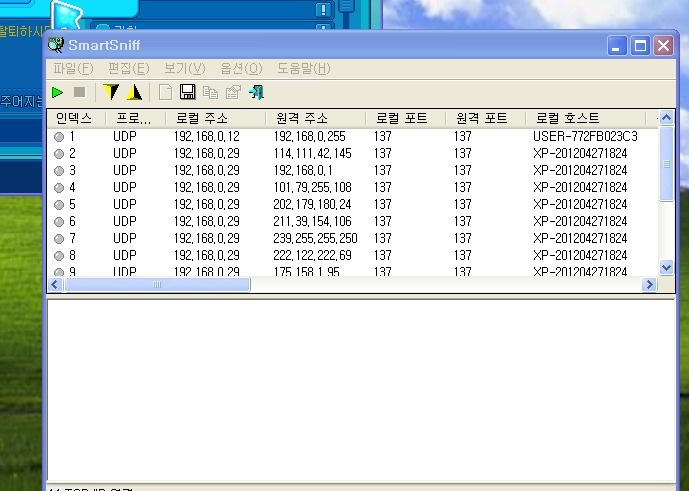
Task: Open properties icon in toolbar
Action: tap(233, 92)
